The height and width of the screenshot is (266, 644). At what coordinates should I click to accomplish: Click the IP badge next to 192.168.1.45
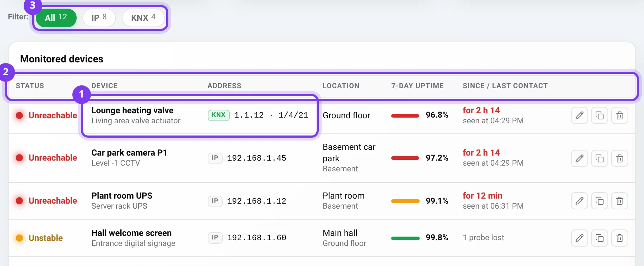[x=215, y=158]
